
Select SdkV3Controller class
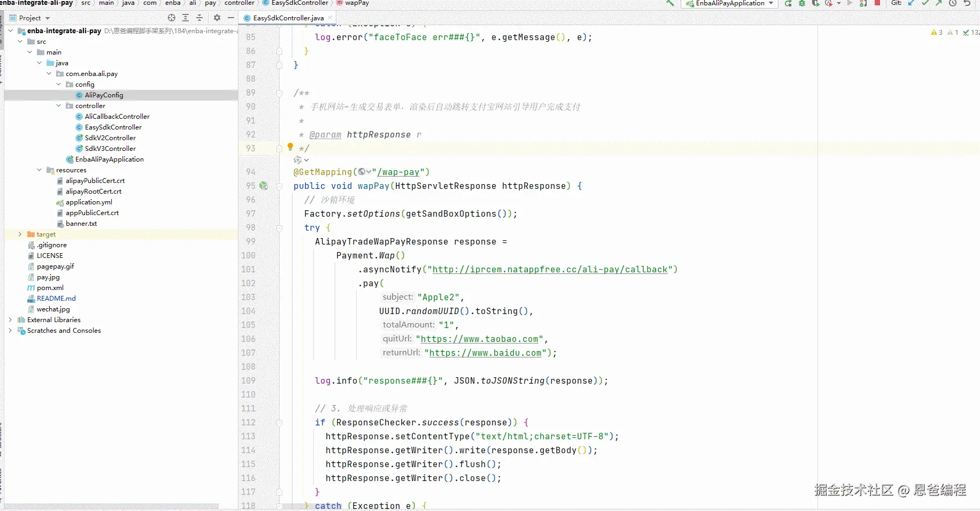click(110, 148)
